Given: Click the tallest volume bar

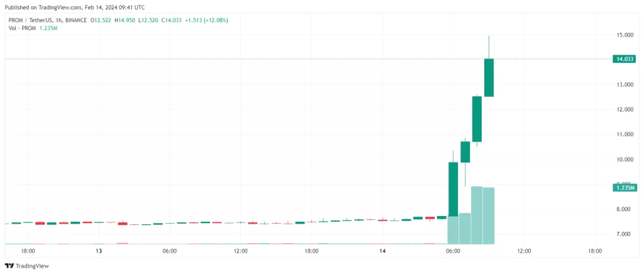Looking at the screenshot, I should pyautogui.click(x=477, y=215).
